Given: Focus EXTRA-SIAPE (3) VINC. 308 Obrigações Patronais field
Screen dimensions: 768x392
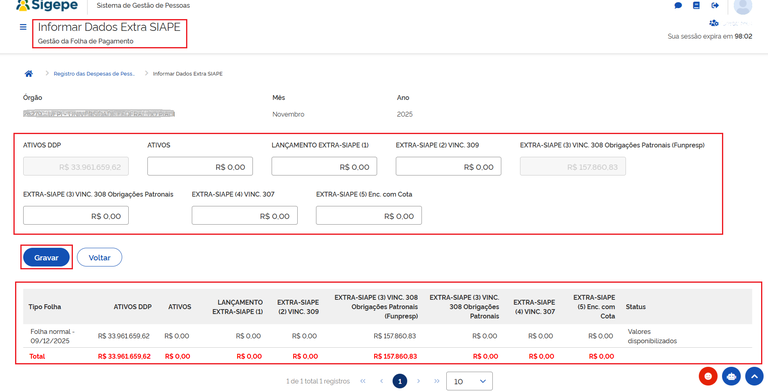Looking at the screenshot, I should pyautogui.click(x=76, y=216).
